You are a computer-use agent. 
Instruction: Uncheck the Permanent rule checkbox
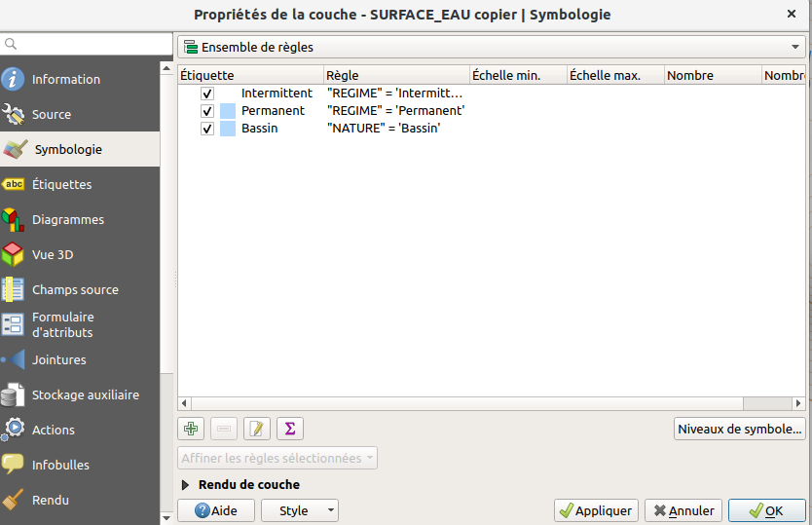pos(207,111)
